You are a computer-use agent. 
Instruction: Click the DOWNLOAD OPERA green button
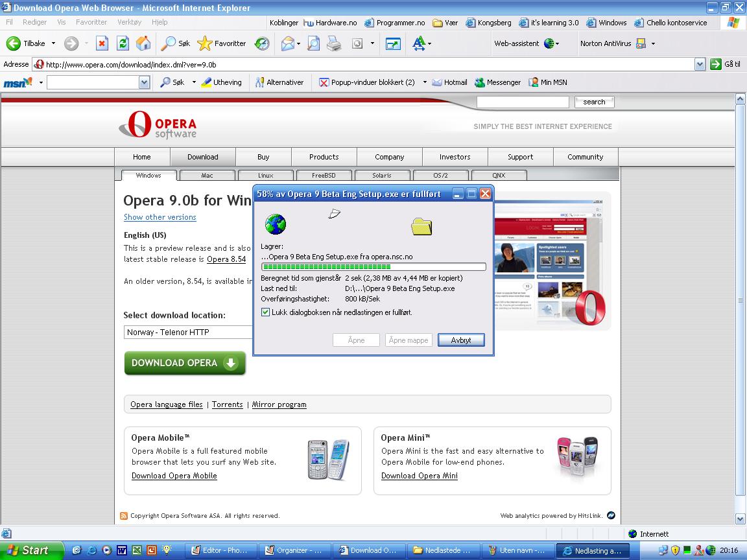pos(185,363)
